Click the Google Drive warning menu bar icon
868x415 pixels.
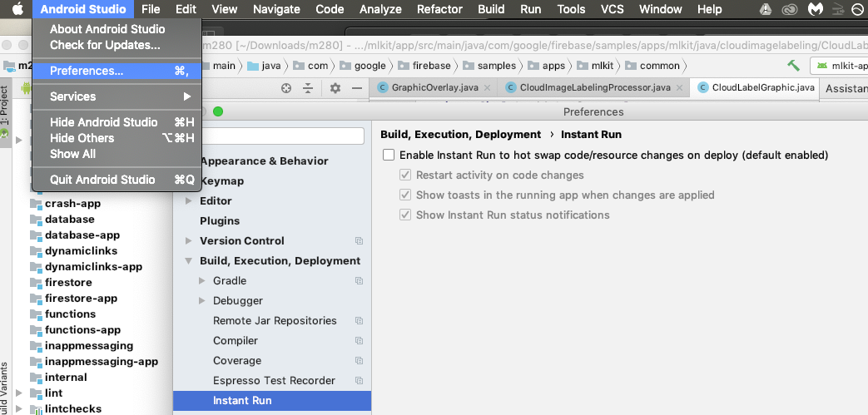pos(766,9)
